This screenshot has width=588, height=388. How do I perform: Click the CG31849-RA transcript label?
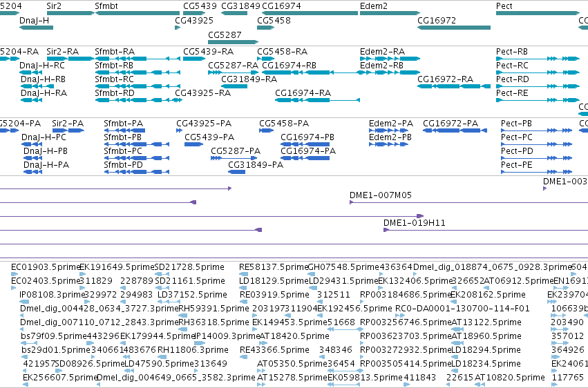click(249, 79)
